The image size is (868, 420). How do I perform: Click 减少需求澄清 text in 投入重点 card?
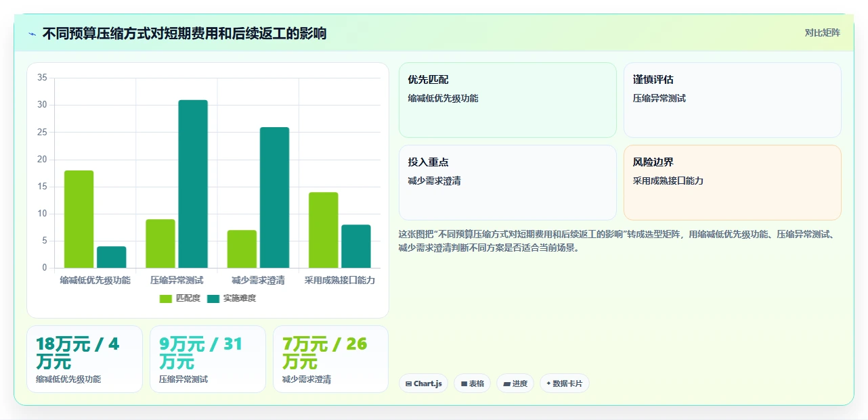[x=435, y=181]
